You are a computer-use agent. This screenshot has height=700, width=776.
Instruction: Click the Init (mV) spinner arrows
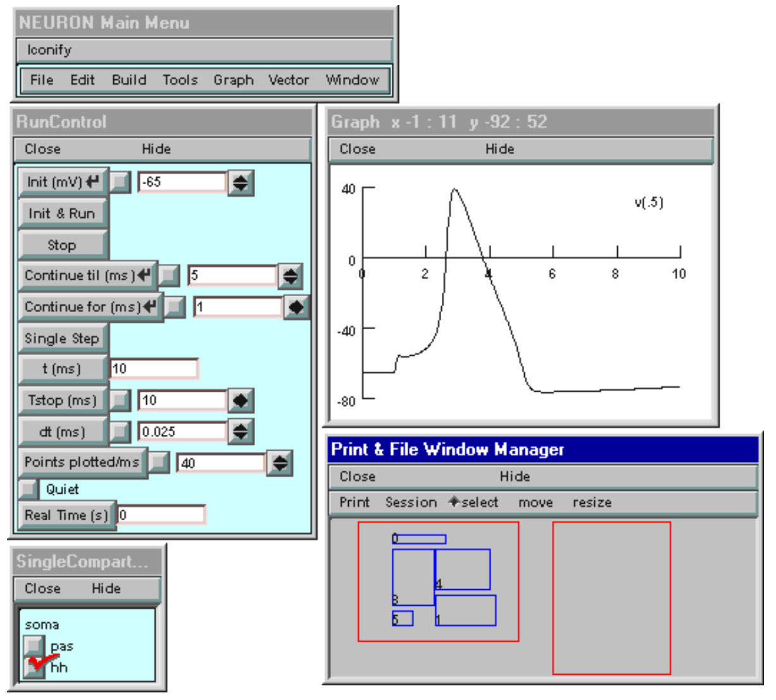tap(241, 183)
